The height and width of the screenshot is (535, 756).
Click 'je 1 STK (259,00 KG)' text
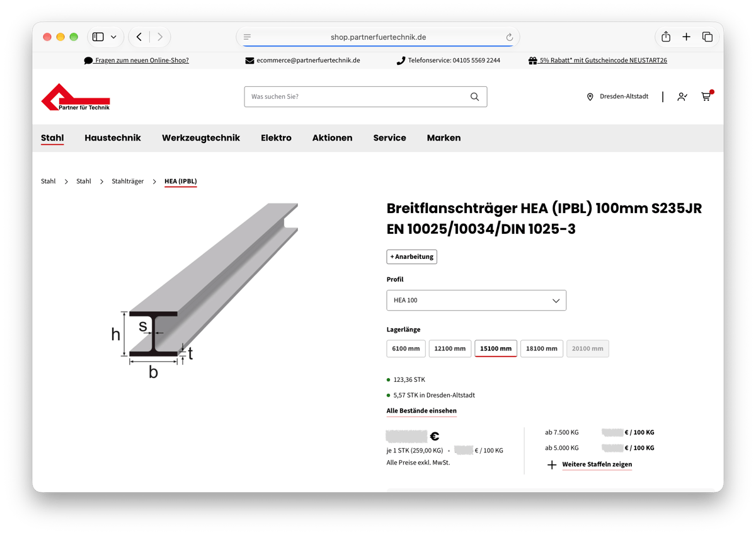415,451
